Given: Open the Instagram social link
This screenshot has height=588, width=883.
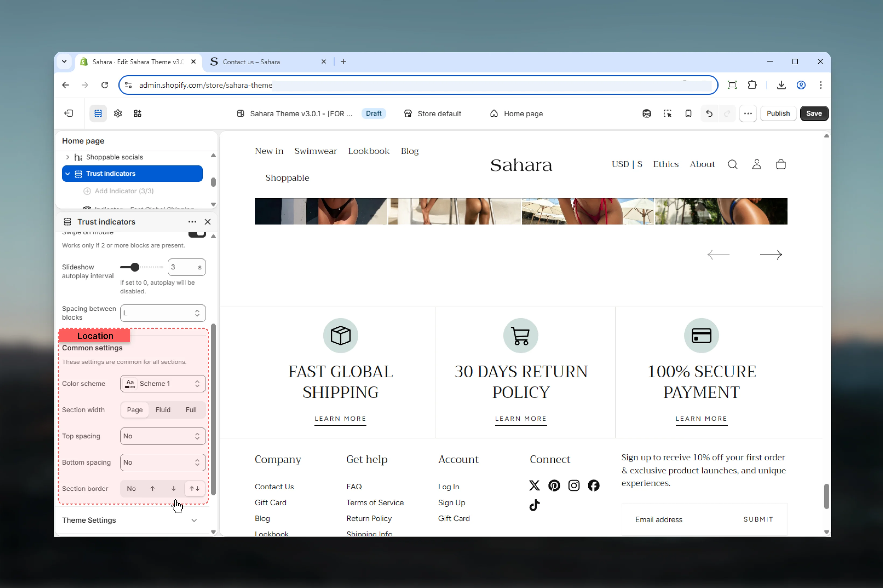Looking at the screenshot, I should pyautogui.click(x=574, y=485).
